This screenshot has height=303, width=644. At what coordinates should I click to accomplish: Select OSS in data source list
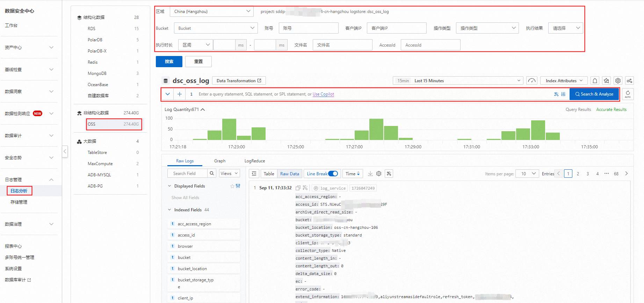(114, 124)
